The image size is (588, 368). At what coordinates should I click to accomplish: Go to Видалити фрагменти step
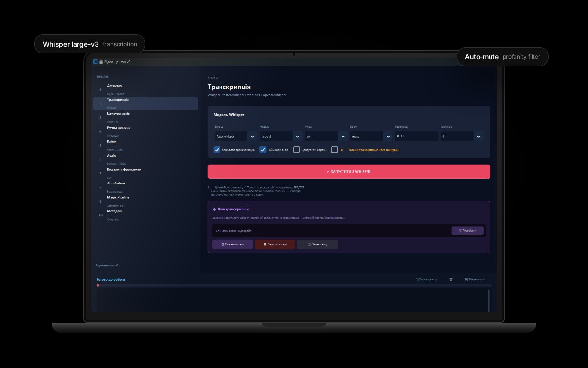(x=146, y=173)
